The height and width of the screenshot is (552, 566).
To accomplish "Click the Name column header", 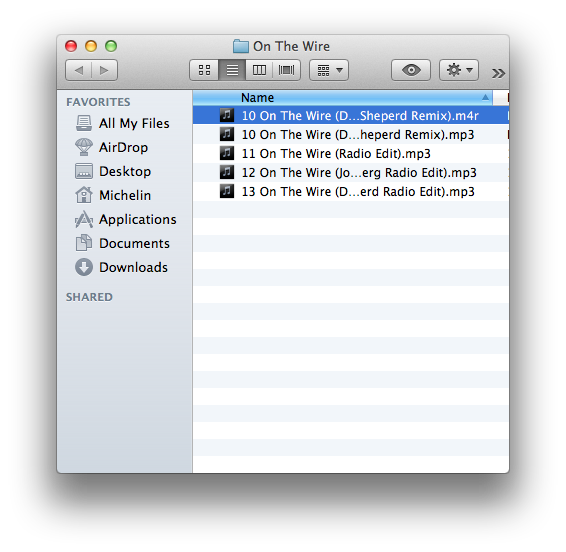I will 343,98.
